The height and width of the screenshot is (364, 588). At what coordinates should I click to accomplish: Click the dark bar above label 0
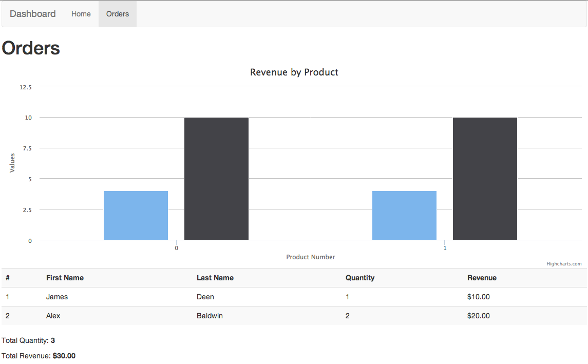216,178
